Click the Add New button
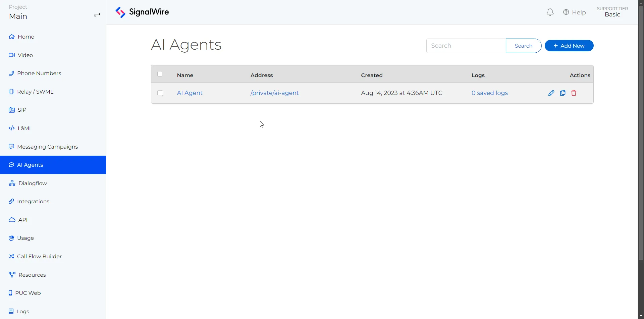 [x=569, y=45]
